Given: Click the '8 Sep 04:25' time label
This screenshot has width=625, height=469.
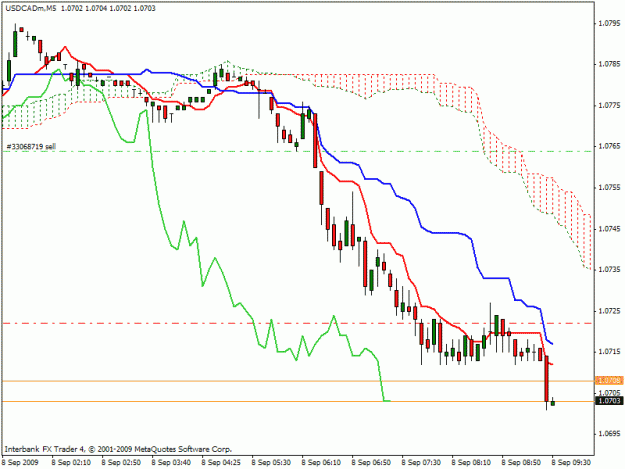Looking at the screenshot, I should click(x=221, y=463).
